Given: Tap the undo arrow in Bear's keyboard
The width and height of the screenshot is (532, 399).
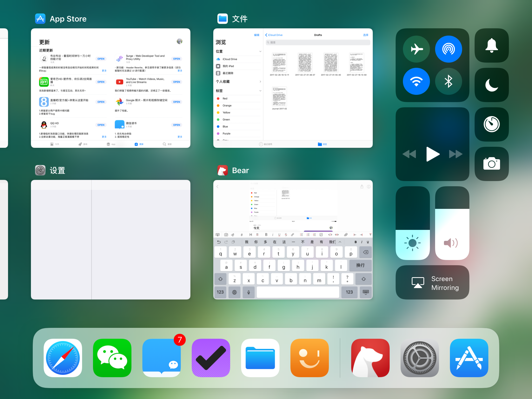Looking at the screenshot, I should tap(219, 242).
